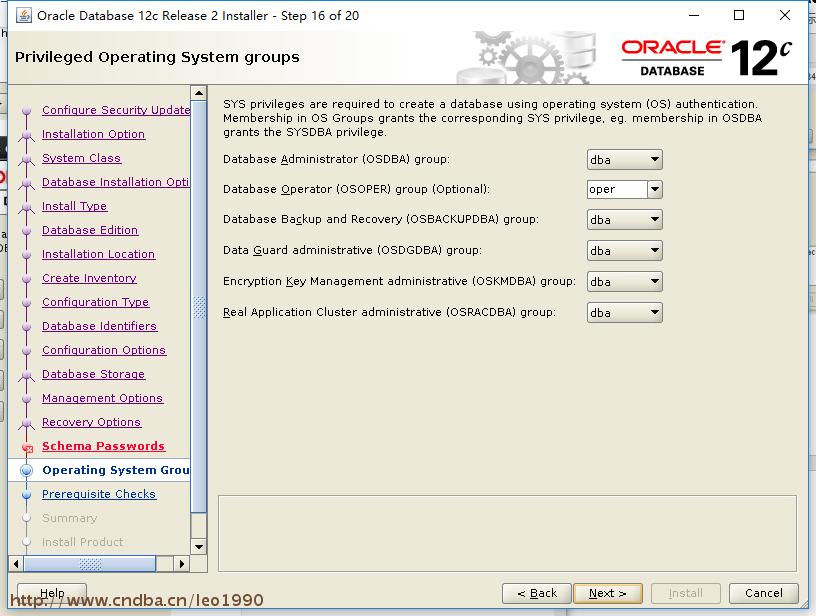
Task: Open the OSKMDBA group dropdown
Action: pyautogui.click(x=624, y=281)
